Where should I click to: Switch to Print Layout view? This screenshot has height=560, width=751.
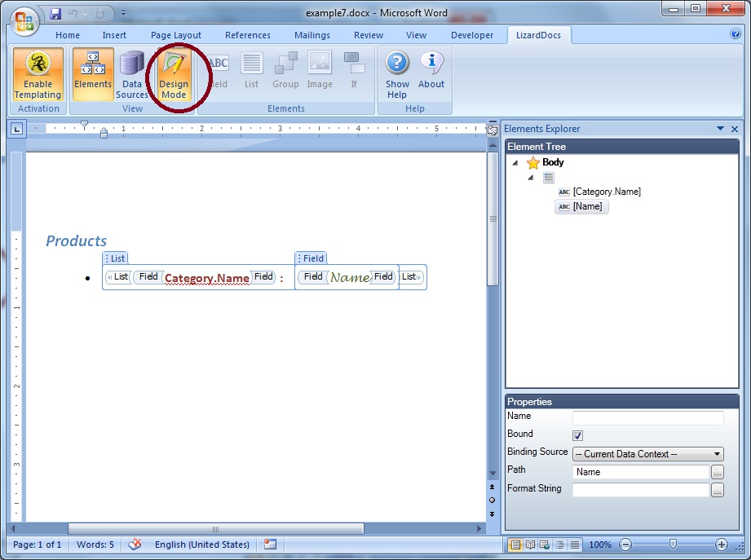click(x=515, y=545)
